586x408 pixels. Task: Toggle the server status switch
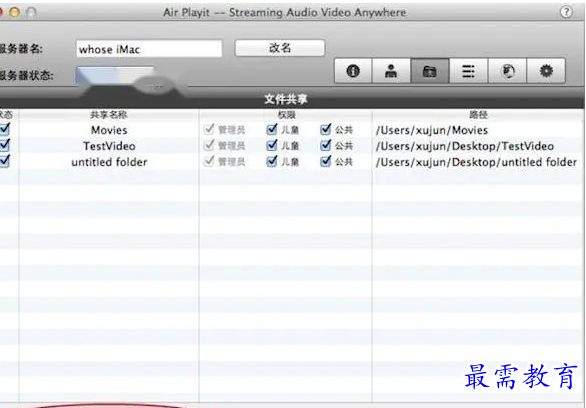point(115,75)
